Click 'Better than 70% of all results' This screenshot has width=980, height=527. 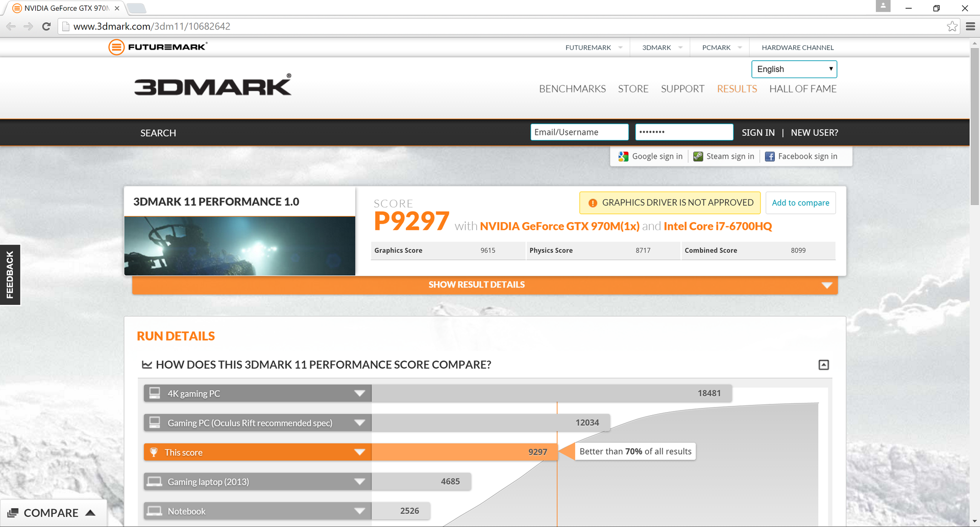click(x=635, y=451)
